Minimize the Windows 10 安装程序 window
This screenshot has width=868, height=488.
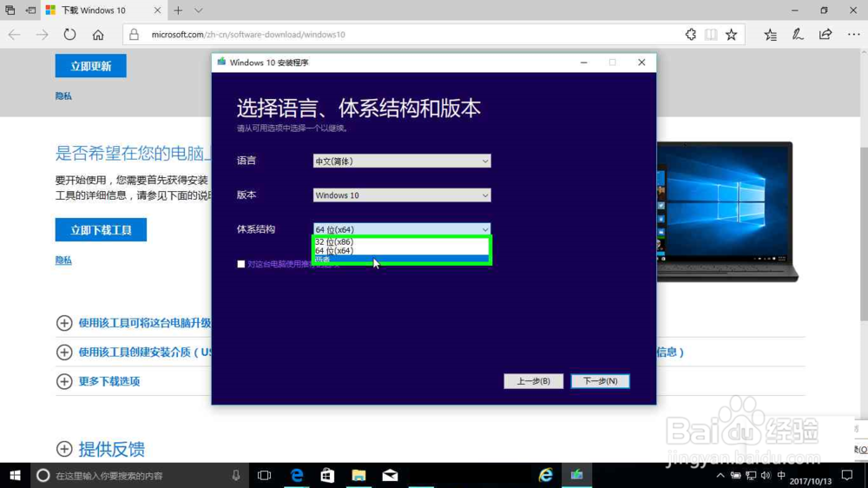coord(583,63)
